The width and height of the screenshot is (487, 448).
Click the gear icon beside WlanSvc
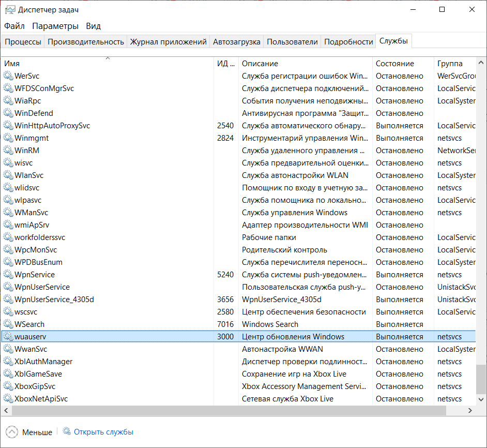point(8,175)
